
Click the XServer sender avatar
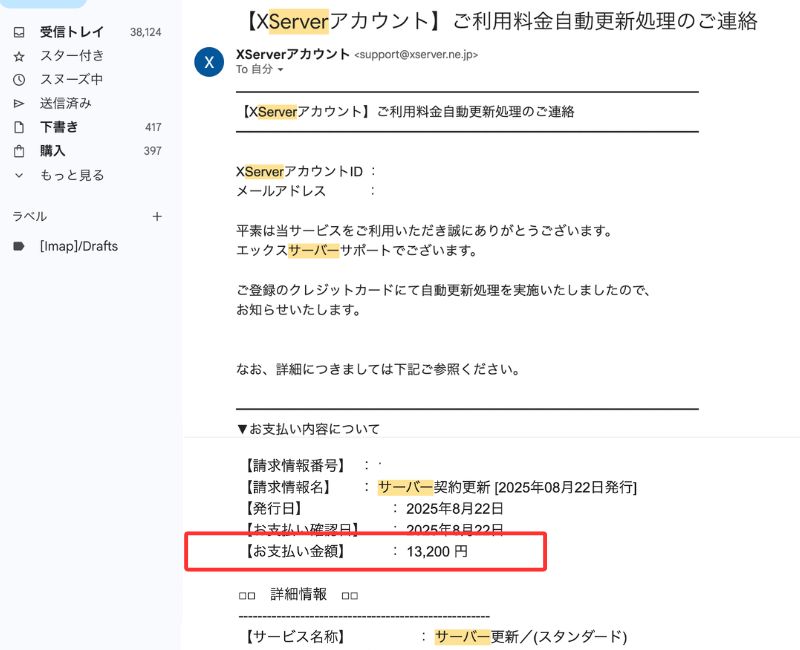click(x=208, y=62)
